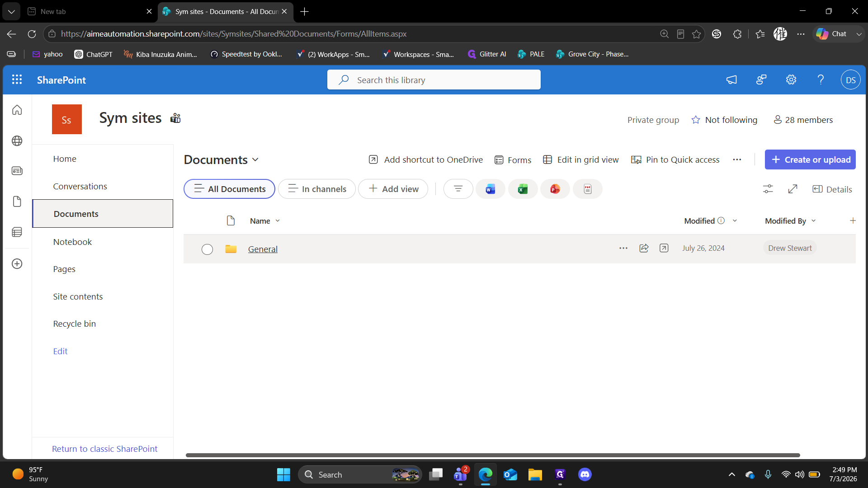Click the horizontal scrollbar of the list

[493, 455]
